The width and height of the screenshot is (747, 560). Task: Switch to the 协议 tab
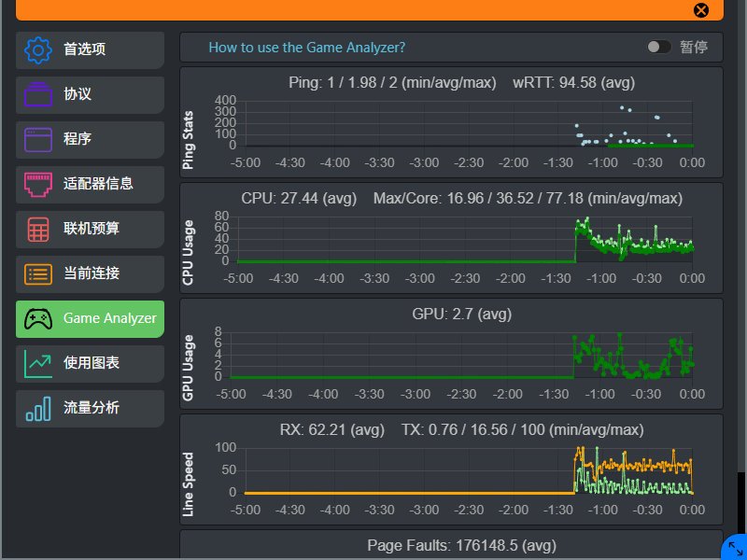(90, 95)
